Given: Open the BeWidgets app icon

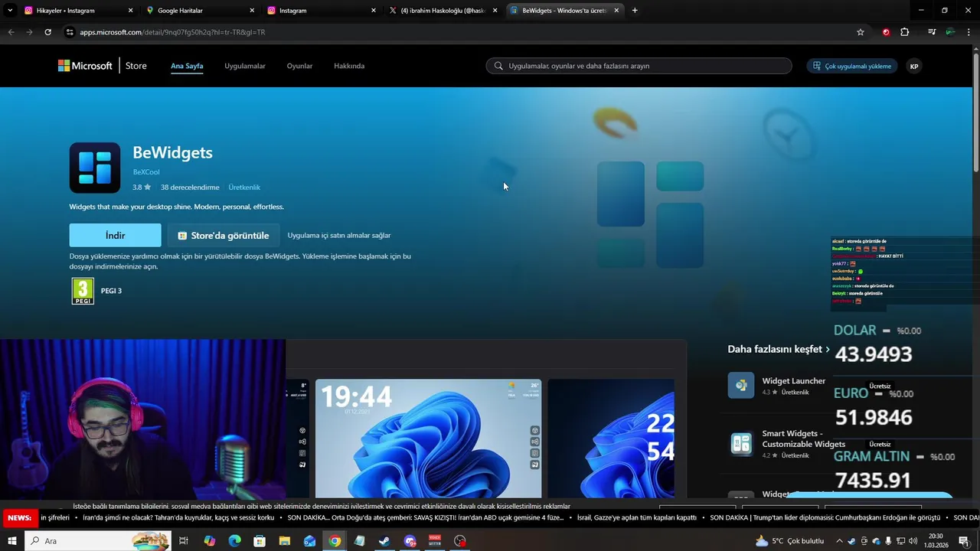Looking at the screenshot, I should (95, 168).
